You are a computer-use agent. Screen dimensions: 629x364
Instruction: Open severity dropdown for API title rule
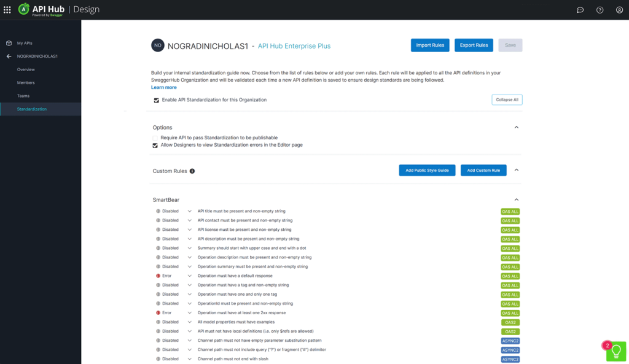pyautogui.click(x=190, y=211)
